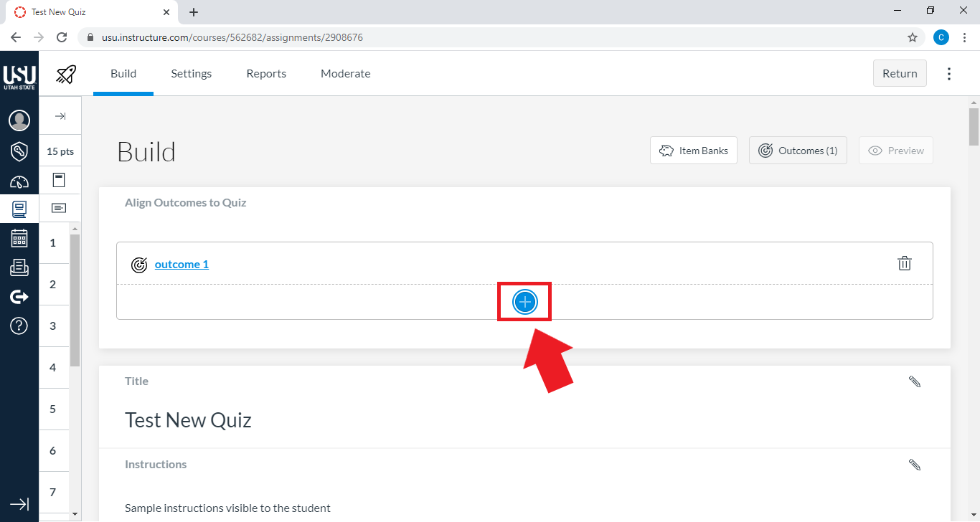Edit Instructions using the pencil icon
Viewport: 980px width, 522px height.
(915, 464)
